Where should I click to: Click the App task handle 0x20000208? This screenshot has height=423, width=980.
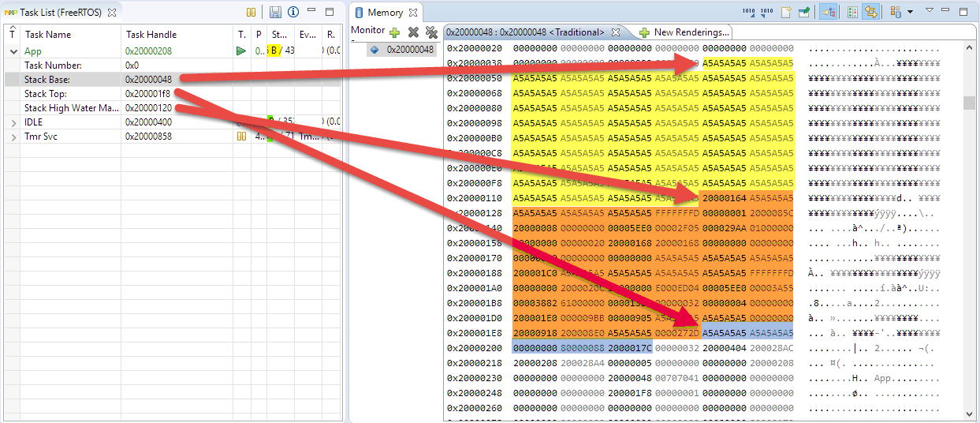pos(148,51)
